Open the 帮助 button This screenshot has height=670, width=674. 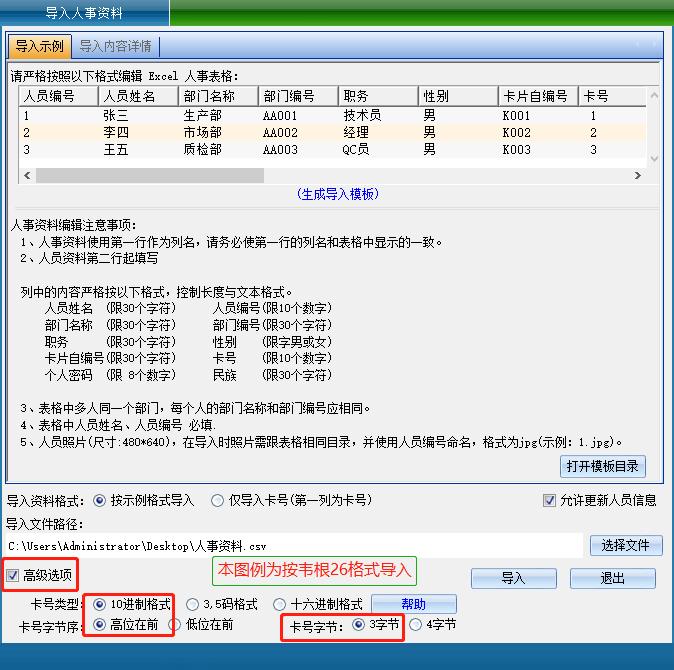(413, 604)
